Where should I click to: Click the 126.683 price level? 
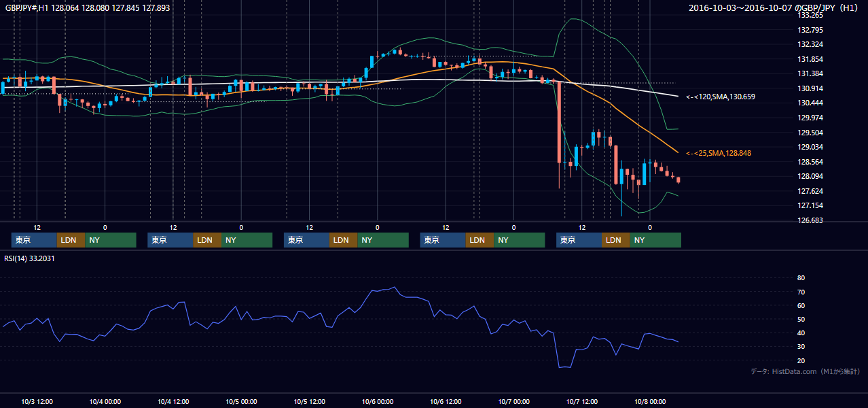(x=810, y=220)
